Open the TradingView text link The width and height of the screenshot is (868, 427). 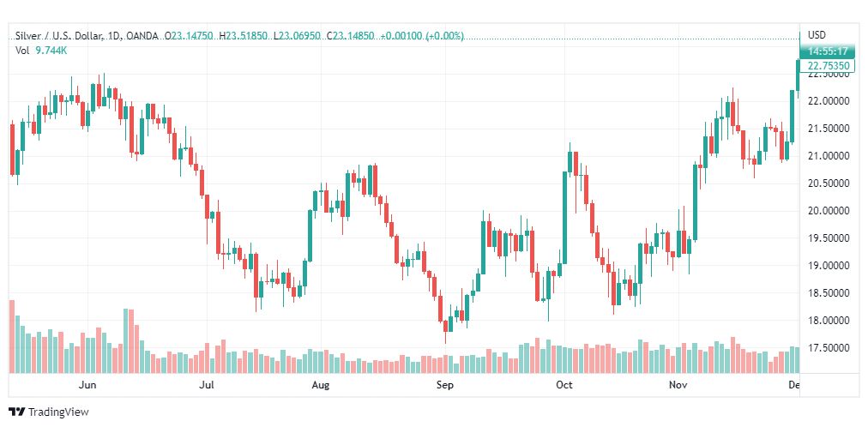(x=58, y=412)
